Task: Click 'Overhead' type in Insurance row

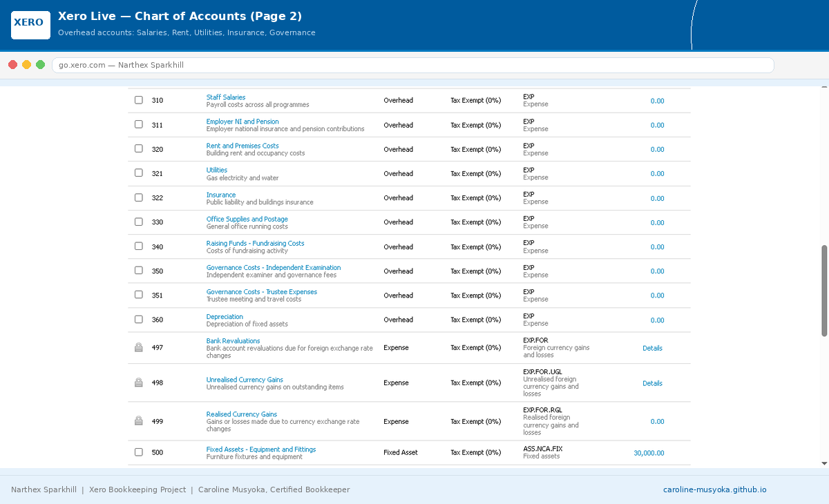Action: click(398, 198)
